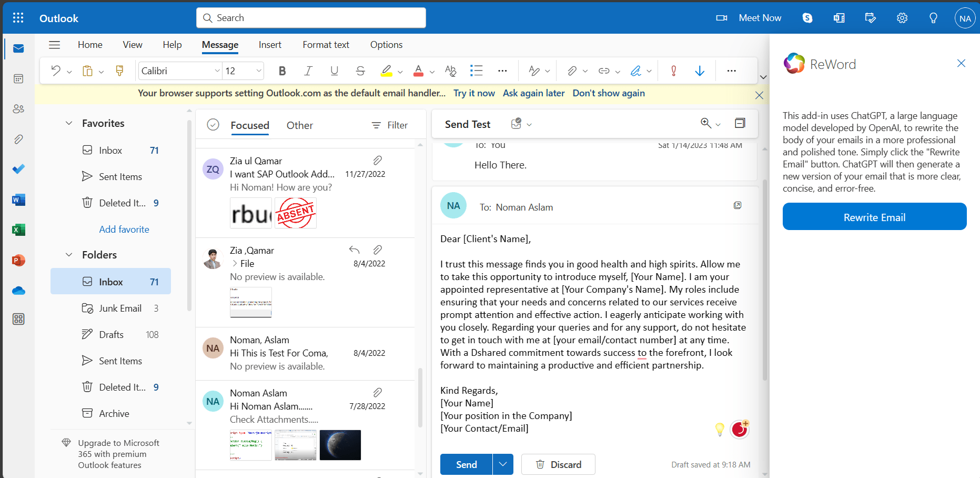Open the zoom dropdown in reading pane
Image resolution: width=980 pixels, height=478 pixels.
pyautogui.click(x=718, y=124)
